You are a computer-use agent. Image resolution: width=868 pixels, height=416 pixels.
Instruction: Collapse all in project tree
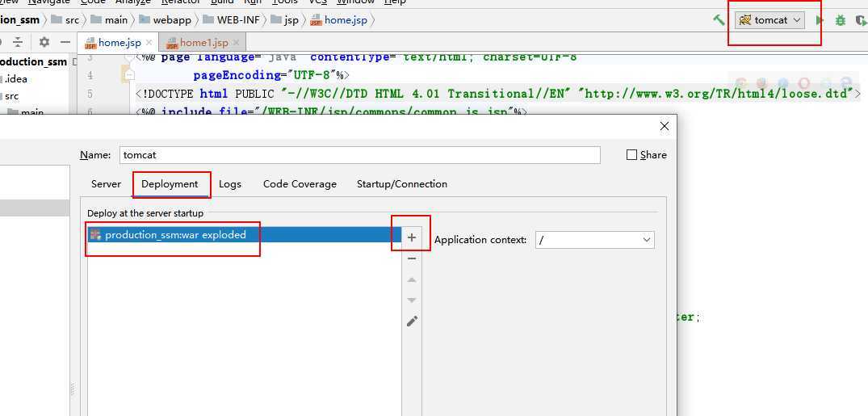click(x=19, y=42)
